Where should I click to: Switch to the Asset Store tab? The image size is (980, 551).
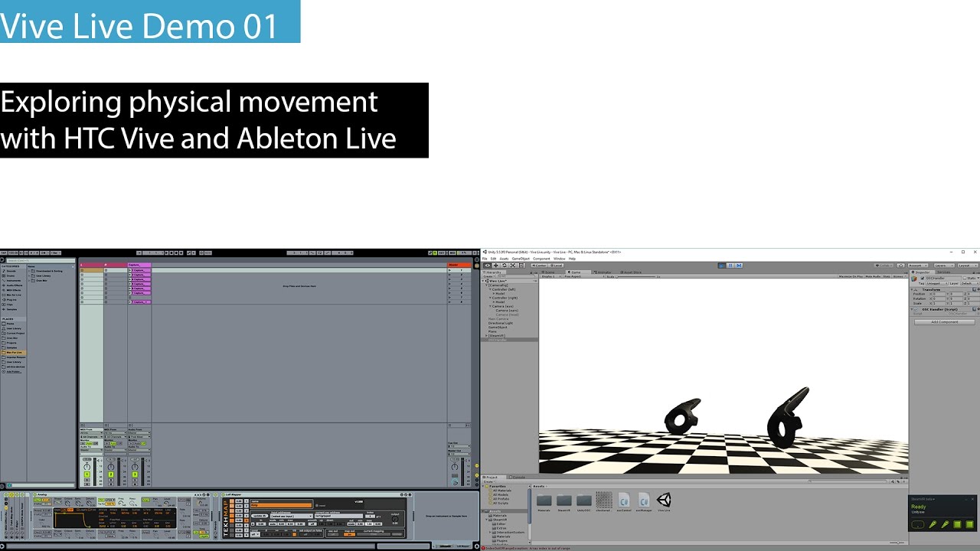(631, 272)
